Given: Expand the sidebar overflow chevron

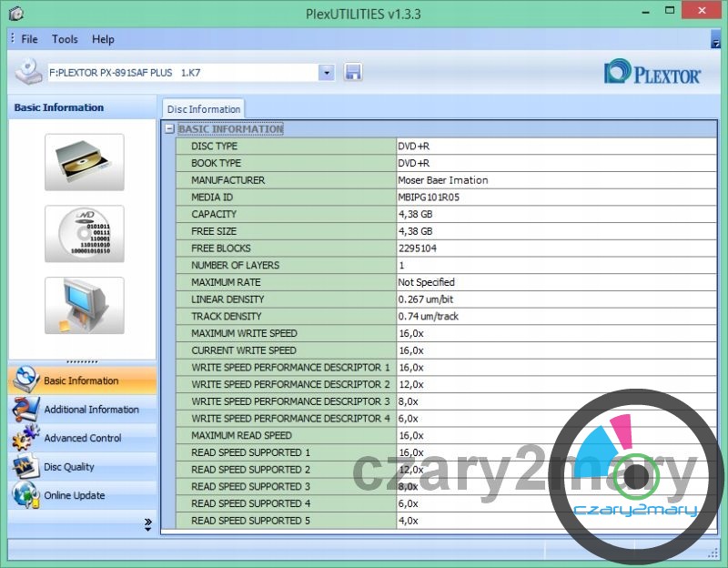Looking at the screenshot, I should click(x=147, y=523).
